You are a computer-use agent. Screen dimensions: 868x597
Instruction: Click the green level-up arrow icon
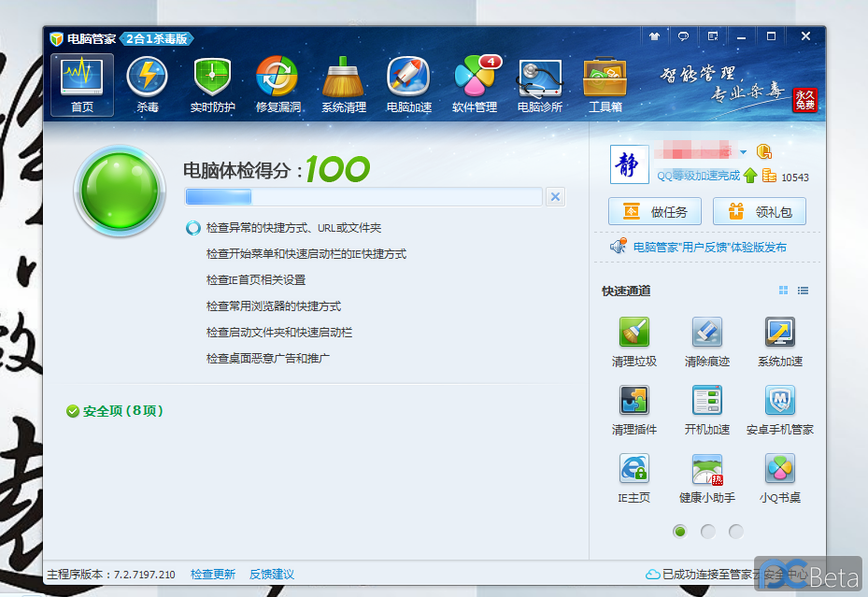(x=750, y=176)
